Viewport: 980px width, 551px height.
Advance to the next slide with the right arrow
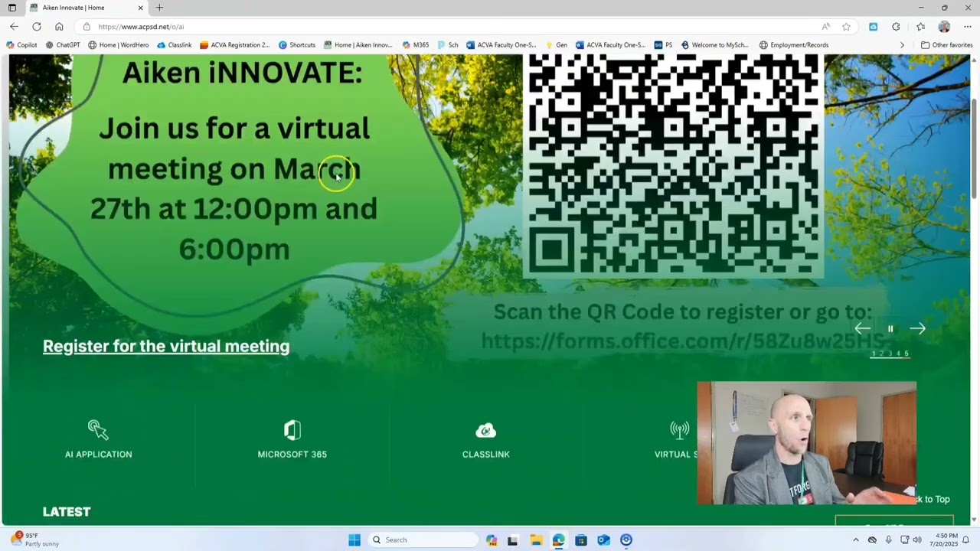tap(917, 329)
